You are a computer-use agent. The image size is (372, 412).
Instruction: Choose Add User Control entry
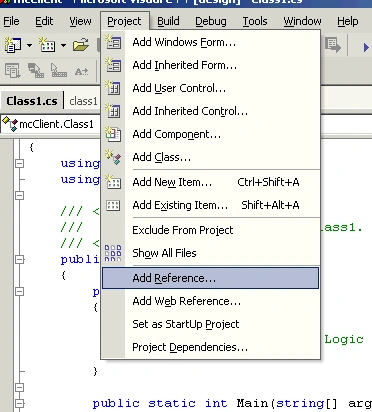tap(211, 88)
